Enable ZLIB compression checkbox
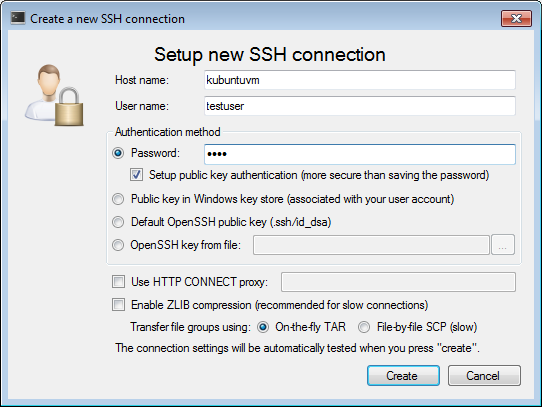Image resolution: width=542 pixels, height=407 pixels. coord(118,305)
